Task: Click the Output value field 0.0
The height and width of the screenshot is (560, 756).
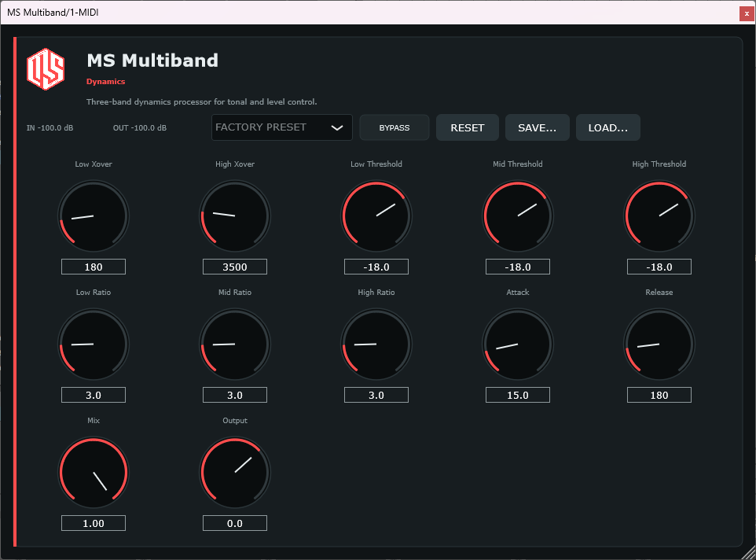Action: point(235,523)
